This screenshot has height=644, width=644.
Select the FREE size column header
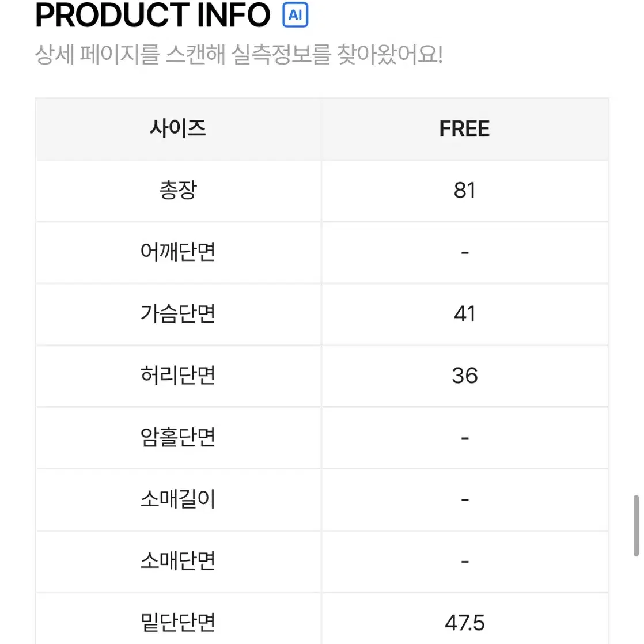pos(464,128)
